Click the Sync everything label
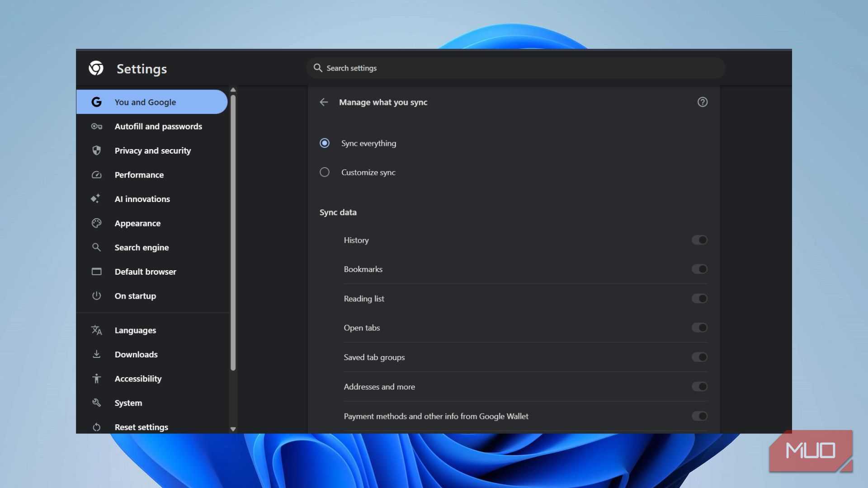 click(368, 143)
